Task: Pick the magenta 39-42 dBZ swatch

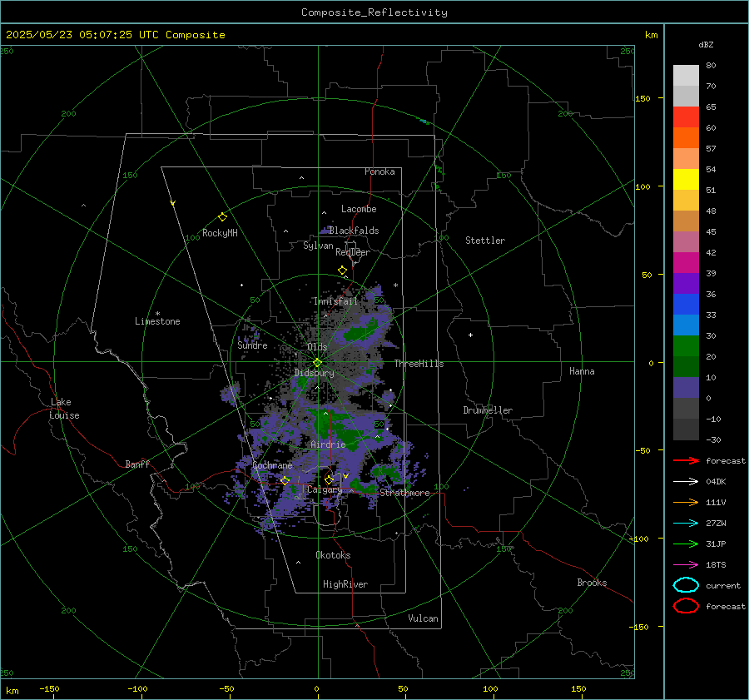Action: (x=686, y=263)
